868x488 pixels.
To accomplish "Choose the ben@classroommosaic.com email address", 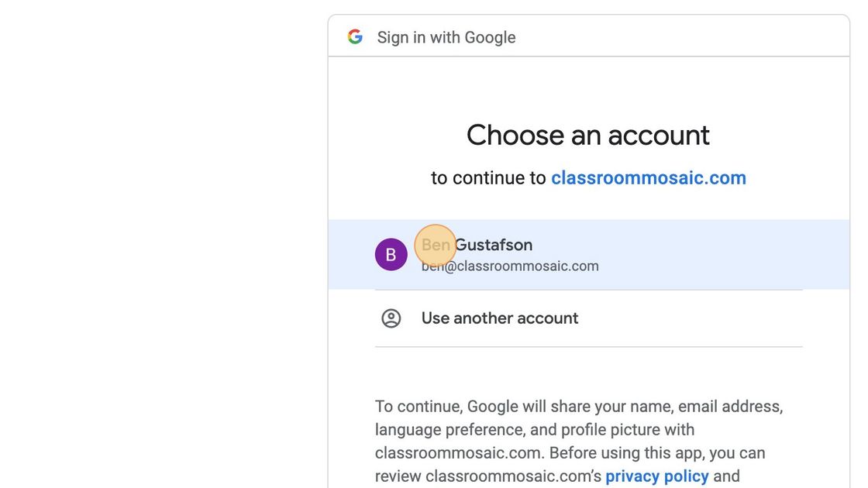I will tap(510, 266).
